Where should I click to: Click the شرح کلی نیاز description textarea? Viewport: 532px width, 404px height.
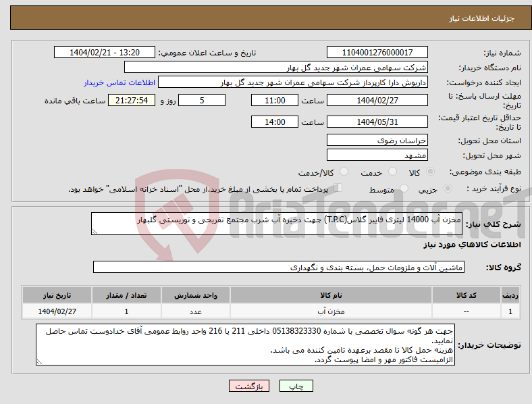point(277,224)
